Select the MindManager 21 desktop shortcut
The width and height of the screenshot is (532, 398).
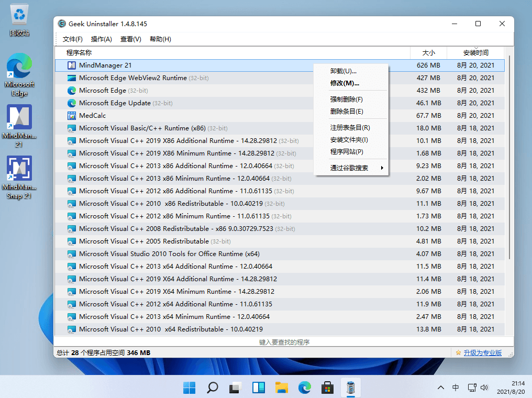coord(19,126)
